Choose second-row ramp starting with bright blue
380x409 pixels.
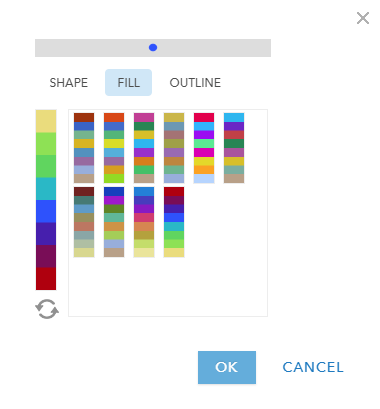coord(144,222)
